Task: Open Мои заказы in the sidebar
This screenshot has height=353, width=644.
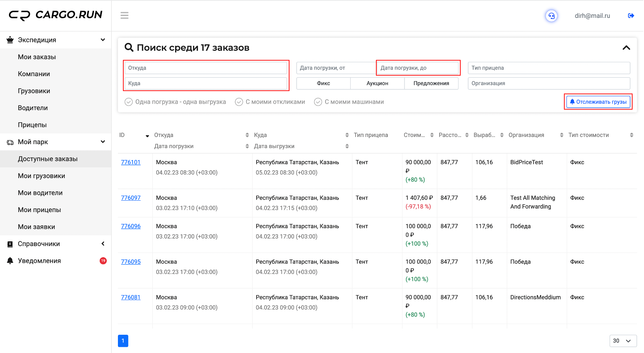Action: pos(37,57)
